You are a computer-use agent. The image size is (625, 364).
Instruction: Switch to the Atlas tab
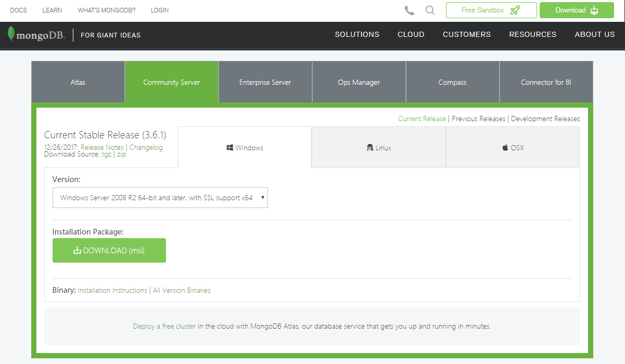point(78,82)
